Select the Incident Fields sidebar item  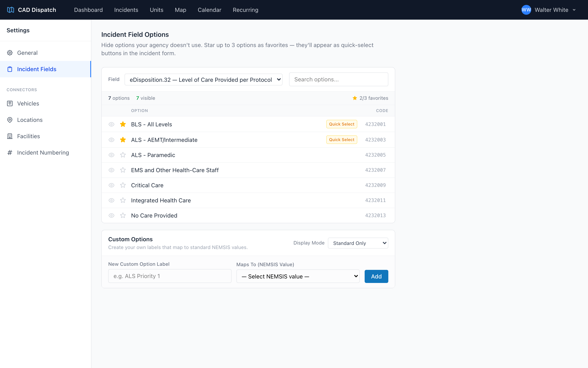point(46,69)
